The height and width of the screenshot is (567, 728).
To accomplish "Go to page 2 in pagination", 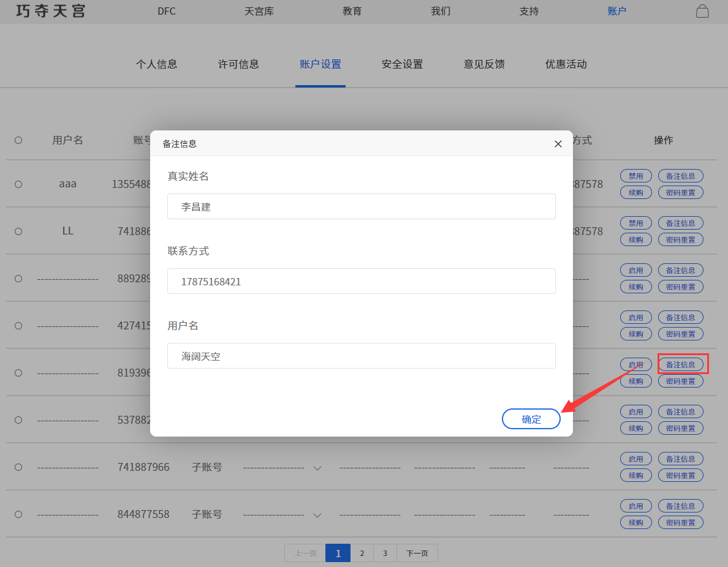I will (362, 554).
